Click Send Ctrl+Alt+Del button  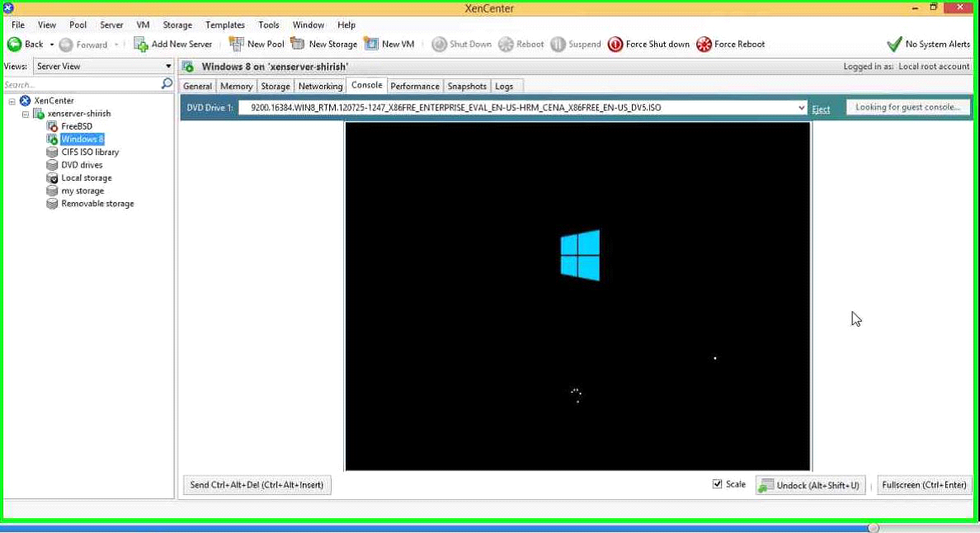[x=257, y=485]
